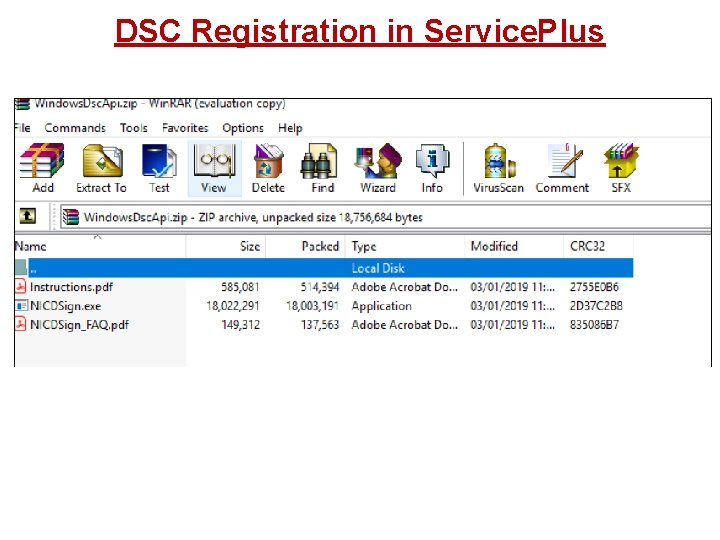Select the NICDSign_FAQ.pdf file name
Viewport: 720px width, 540px height.
tap(79, 325)
